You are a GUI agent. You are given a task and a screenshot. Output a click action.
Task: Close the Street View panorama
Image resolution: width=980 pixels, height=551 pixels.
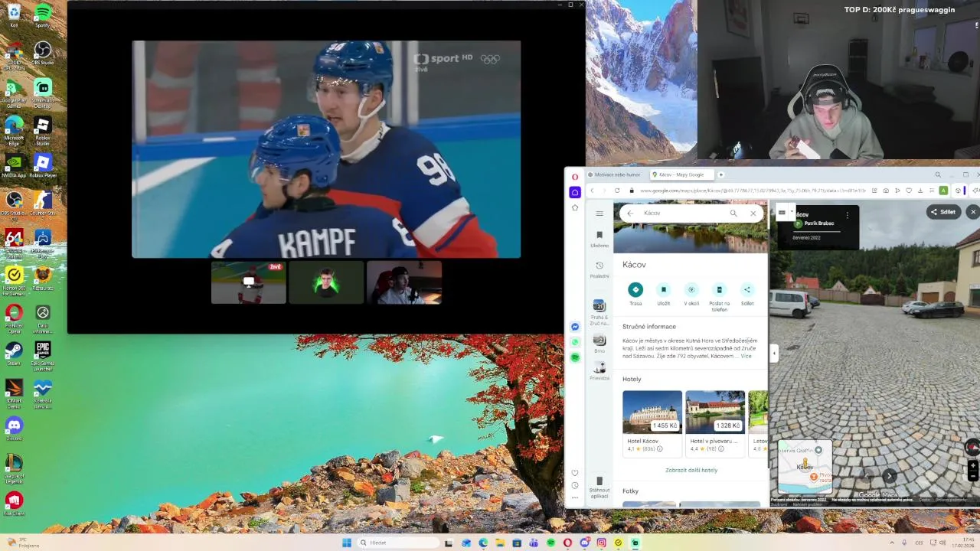[x=972, y=212]
